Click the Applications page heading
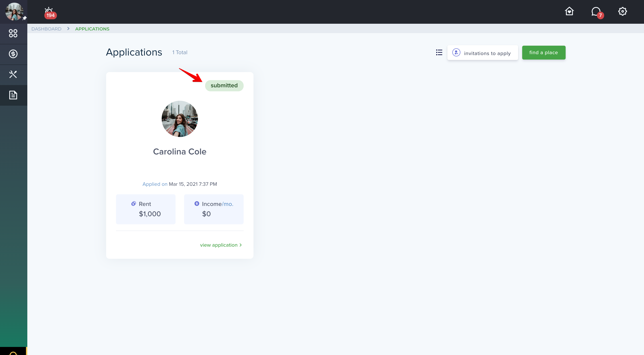Image resolution: width=644 pixels, height=355 pixels. (134, 52)
